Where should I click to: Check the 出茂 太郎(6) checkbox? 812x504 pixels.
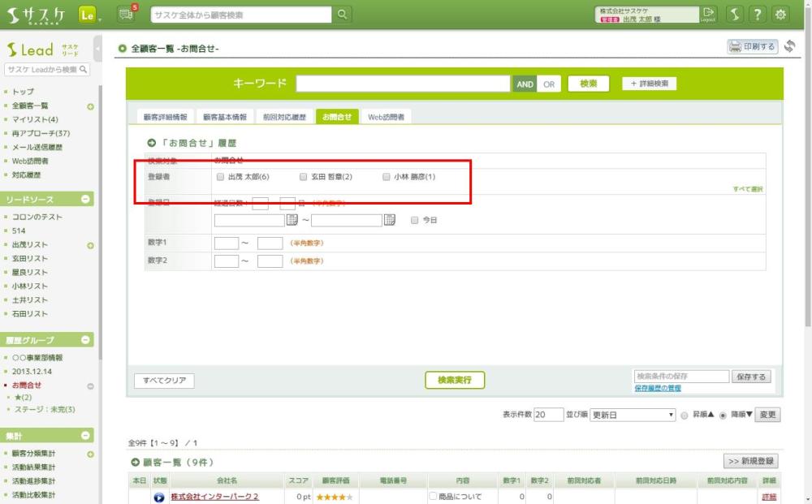[x=220, y=177]
